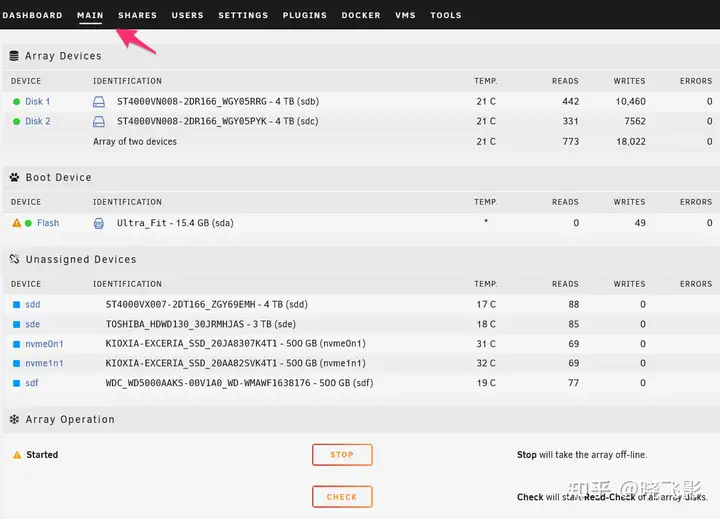Screen dimensions: 720x519
Task: Click identification WDC_WD5000AAKS - 500 GB (sdf)
Action: (x=239, y=383)
